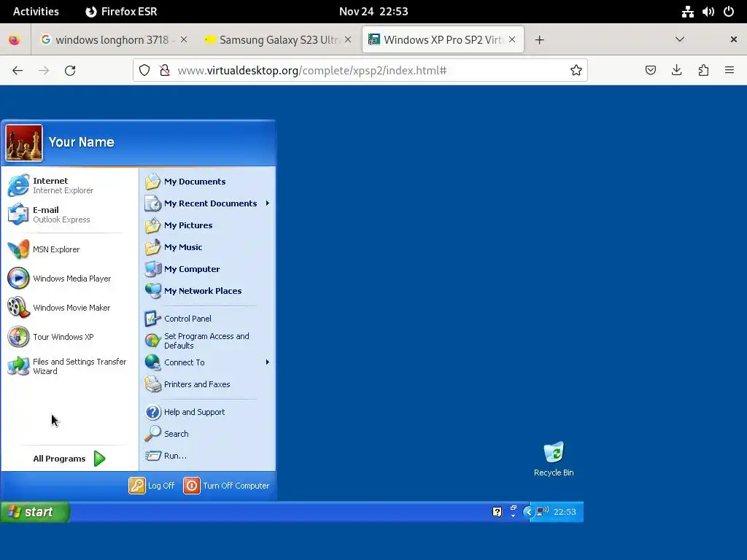Click GNOME power icon
The image size is (747, 560).
pos(729,12)
